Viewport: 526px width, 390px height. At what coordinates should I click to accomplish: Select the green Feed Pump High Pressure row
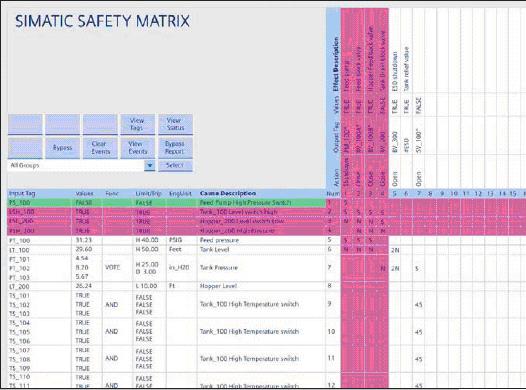pyautogui.click(x=166, y=203)
